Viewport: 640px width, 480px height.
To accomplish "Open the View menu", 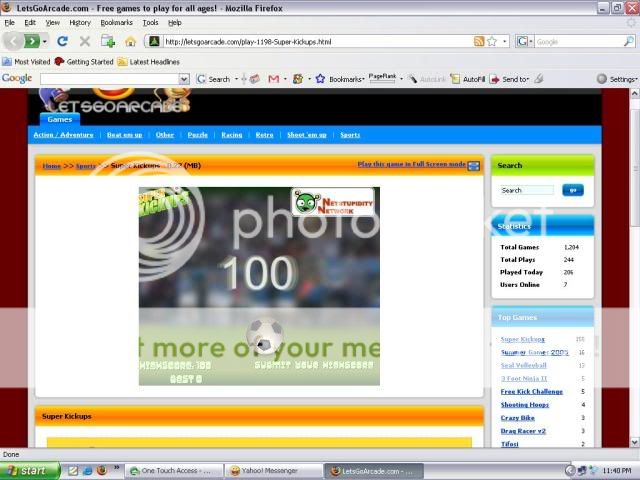I will click(x=53, y=23).
